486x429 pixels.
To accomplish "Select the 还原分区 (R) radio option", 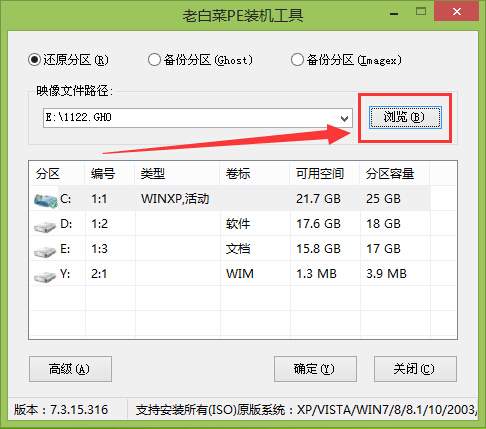I will pos(68,60).
